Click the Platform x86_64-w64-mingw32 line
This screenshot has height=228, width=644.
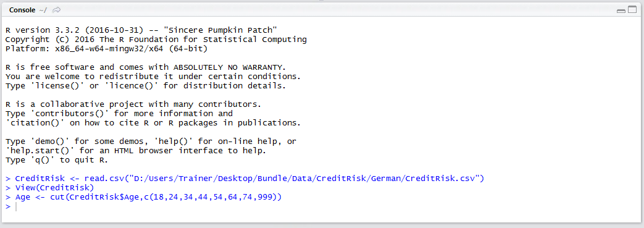point(107,49)
